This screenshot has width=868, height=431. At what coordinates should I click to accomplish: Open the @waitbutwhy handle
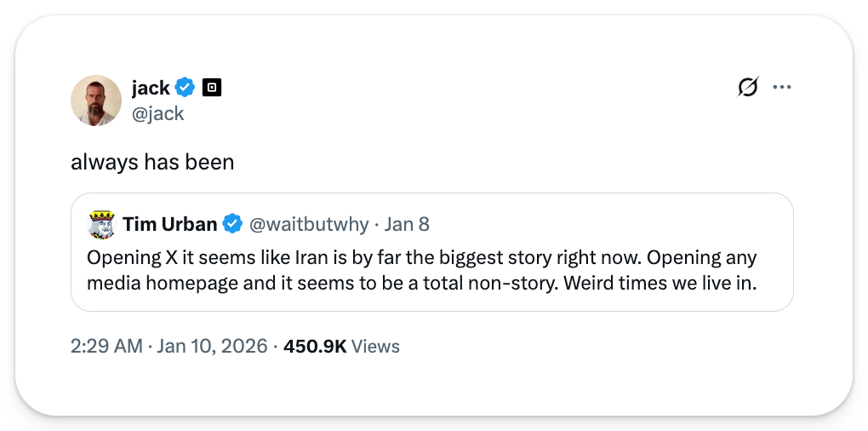click(308, 224)
